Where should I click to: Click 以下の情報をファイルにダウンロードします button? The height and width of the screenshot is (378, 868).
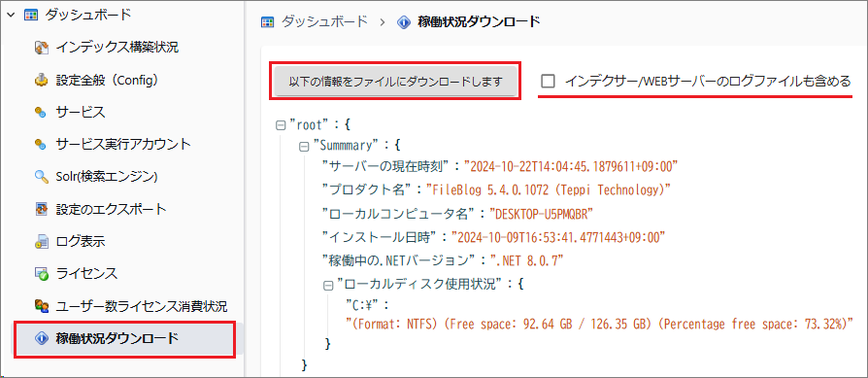[x=396, y=82]
